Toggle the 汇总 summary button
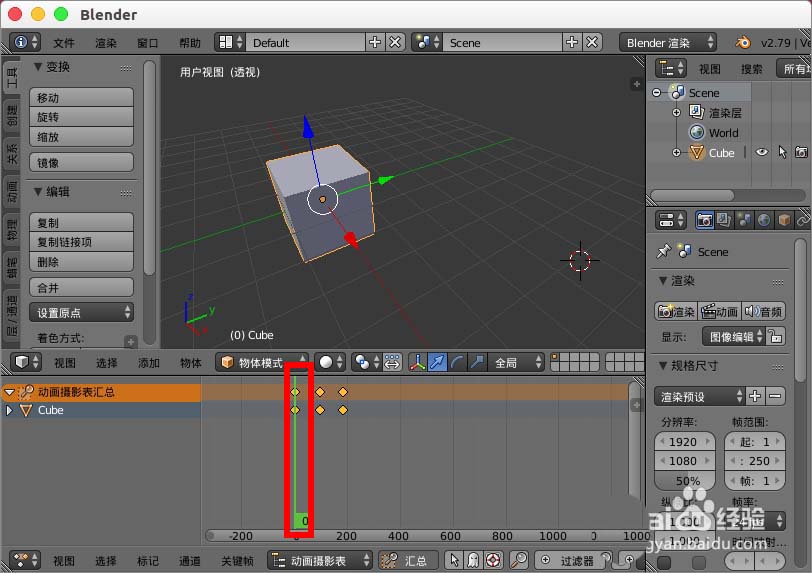The width and height of the screenshot is (812, 573). 409,560
